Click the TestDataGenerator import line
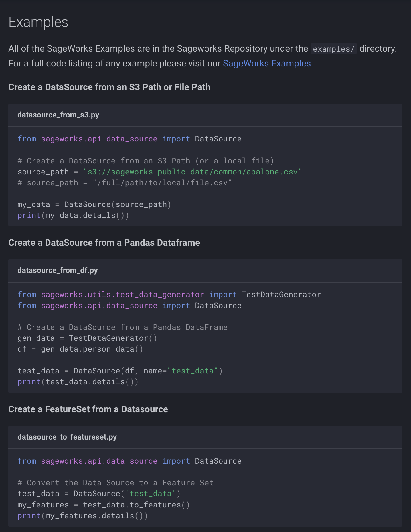 pos(169,295)
